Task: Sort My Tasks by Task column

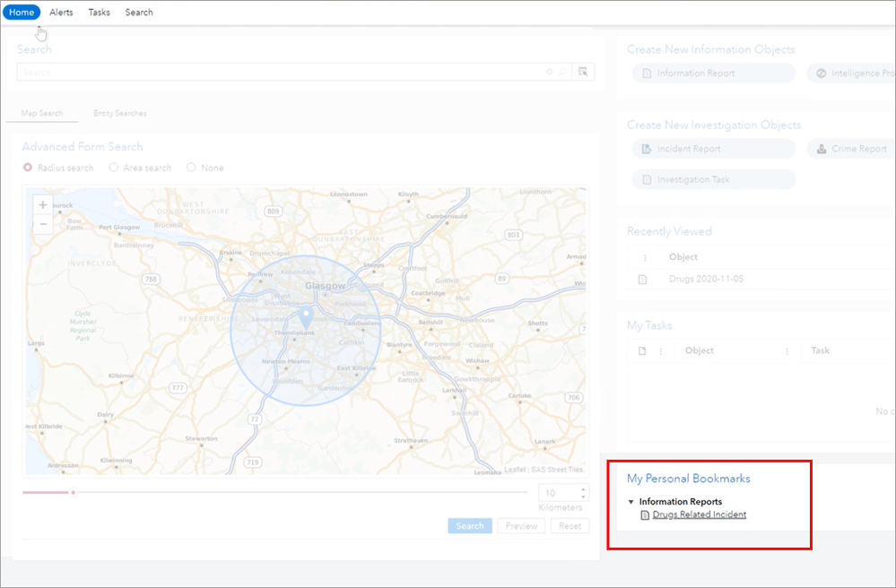Action: pos(820,350)
